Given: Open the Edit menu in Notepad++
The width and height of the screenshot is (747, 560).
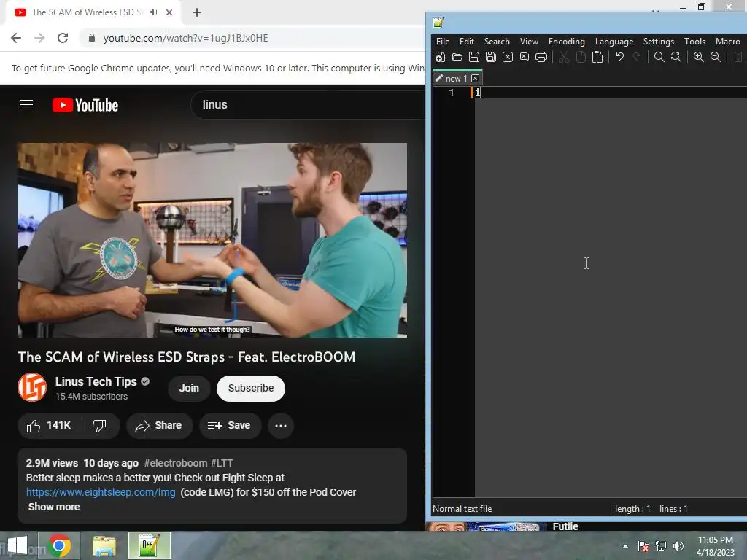Looking at the screenshot, I should point(467,42).
